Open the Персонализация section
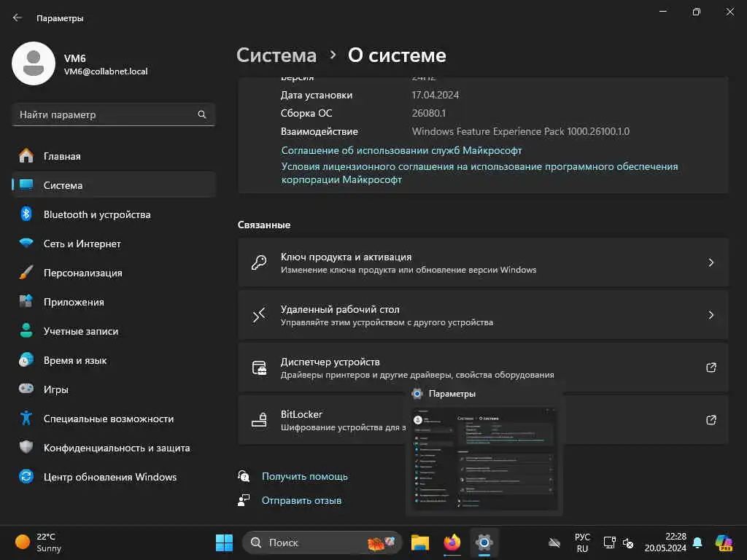747x560 pixels. pyautogui.click(x=114, y=273)
